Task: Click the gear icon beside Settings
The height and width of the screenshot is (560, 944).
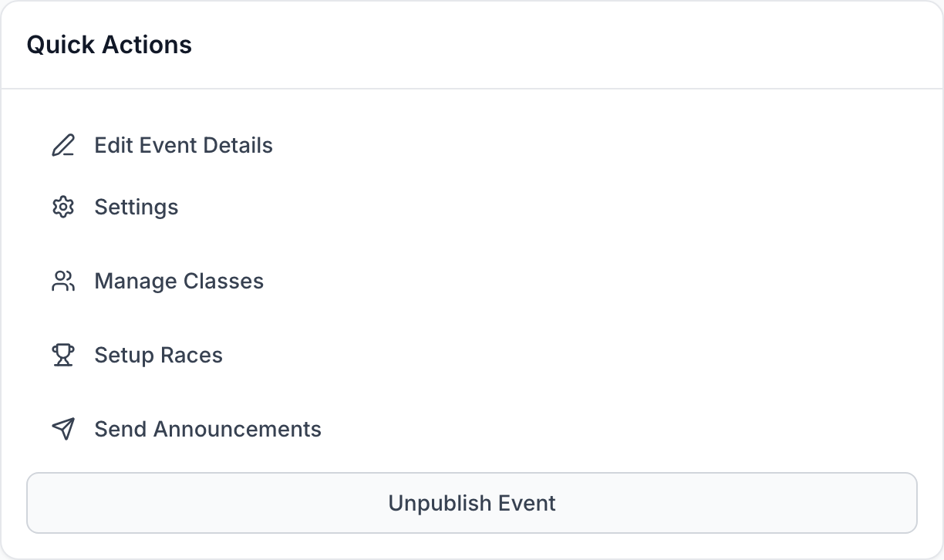Action: click(x=63, y=207)
